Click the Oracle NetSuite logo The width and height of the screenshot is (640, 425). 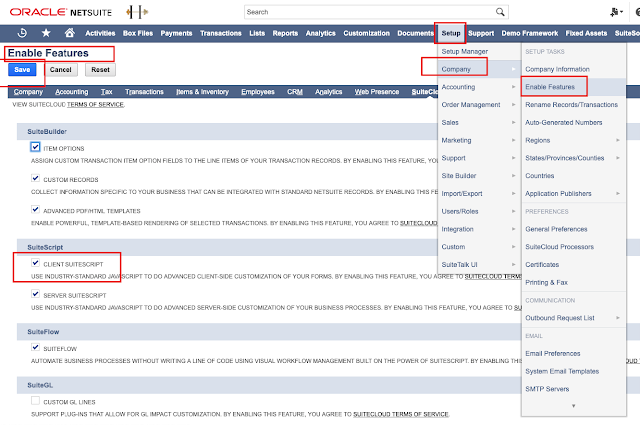[x=61, y=12]
